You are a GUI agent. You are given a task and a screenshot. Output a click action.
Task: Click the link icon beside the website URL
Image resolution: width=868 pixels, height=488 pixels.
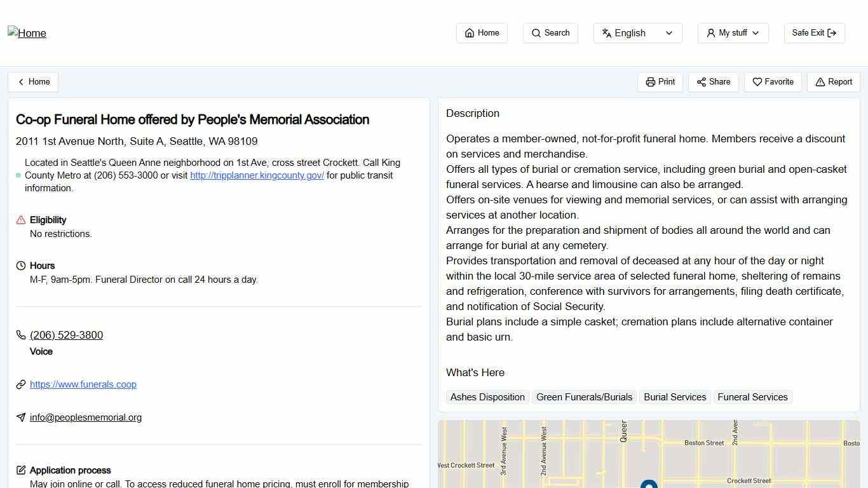(20, 384)
